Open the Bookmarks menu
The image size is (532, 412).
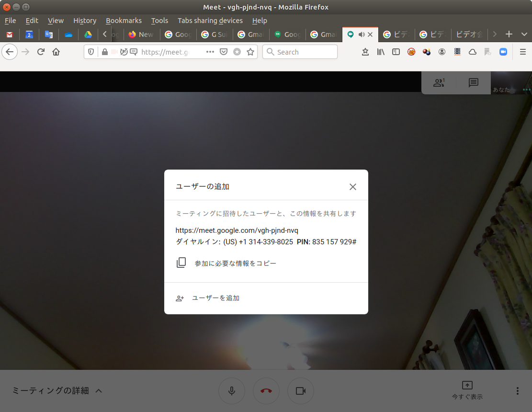pos(124,21)
